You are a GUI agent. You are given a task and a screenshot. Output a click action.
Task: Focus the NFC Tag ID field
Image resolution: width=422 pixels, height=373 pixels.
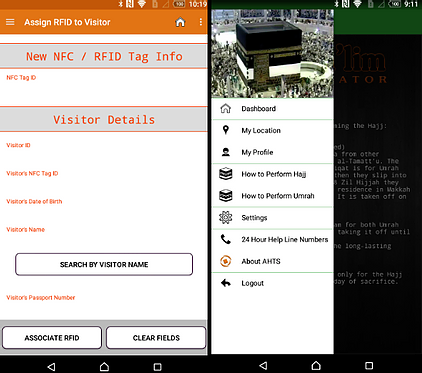point(104,88)
